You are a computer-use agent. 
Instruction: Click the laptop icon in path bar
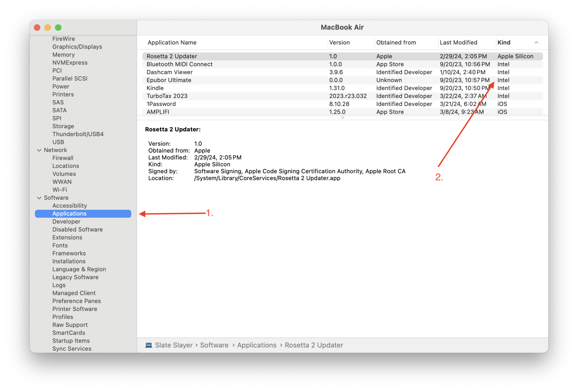(x=149, y=345)
